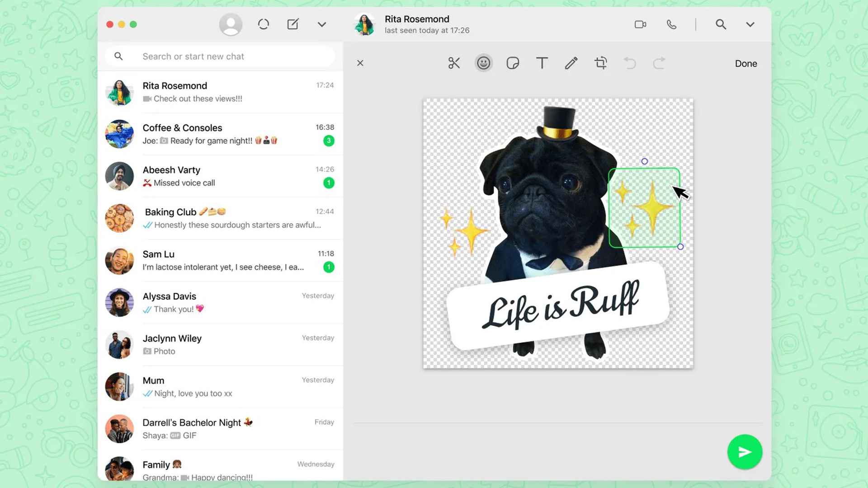Image resolution: width=868 pixels, height=488 pixels.
Task: Click Done to finish editing
Action: [746, 62]
